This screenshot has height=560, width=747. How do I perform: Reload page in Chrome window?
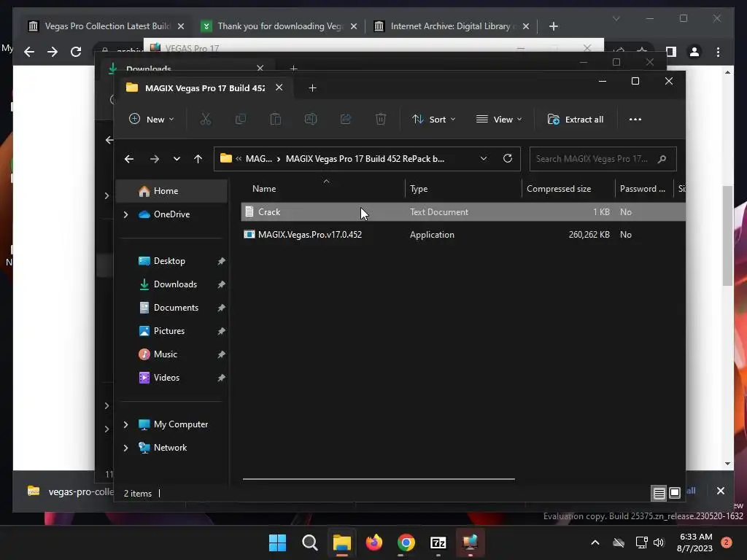click(76, 52)
